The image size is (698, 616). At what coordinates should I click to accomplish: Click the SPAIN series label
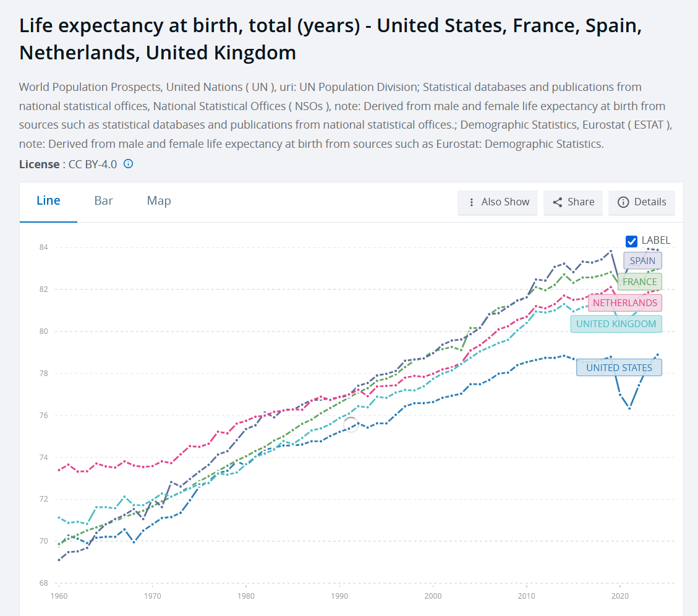(x=642, y=261)
